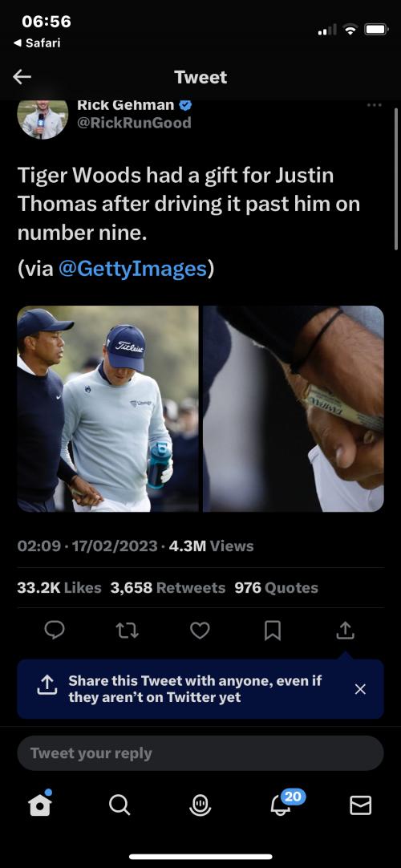Open the three-dot tweet options menu
Screen dimensions: 401x868
[375, 105]
